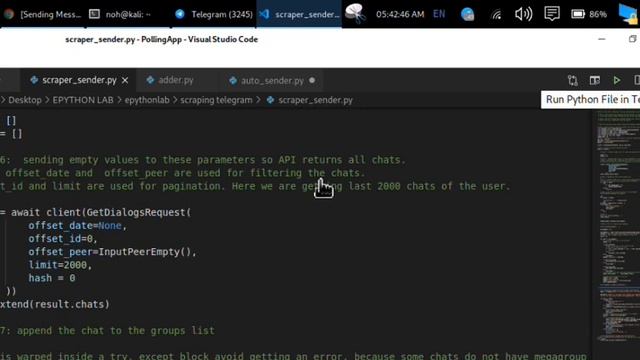The width and height of the screenshot is (640, 360).
Task: Open the wireless network tray icon
Action: (496, 15)
